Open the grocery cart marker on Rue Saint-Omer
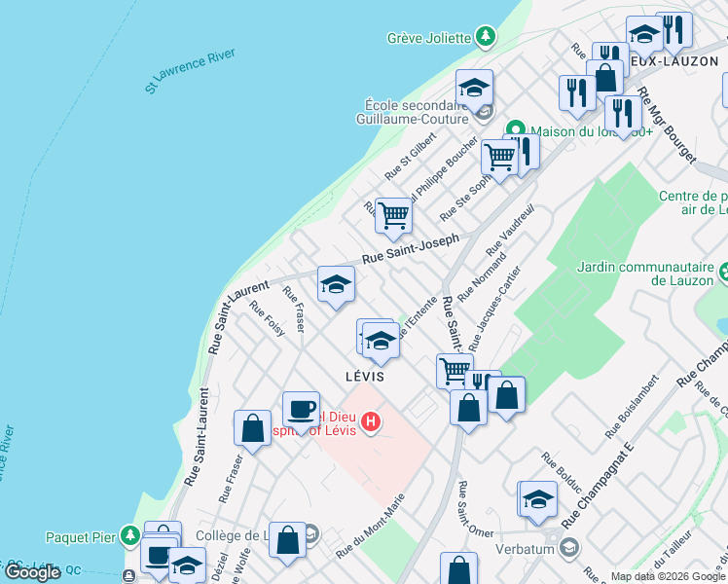Screen dimensions: 728x584 [x=455, y=371]
